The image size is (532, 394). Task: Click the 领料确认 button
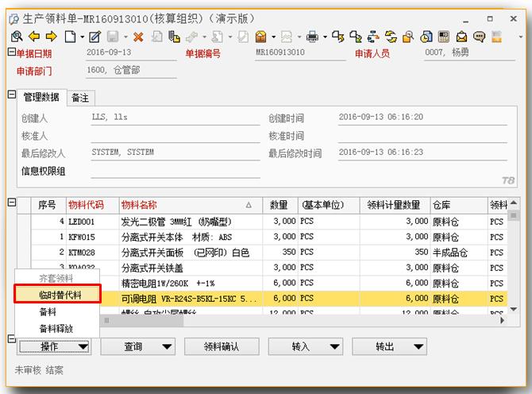222,346
